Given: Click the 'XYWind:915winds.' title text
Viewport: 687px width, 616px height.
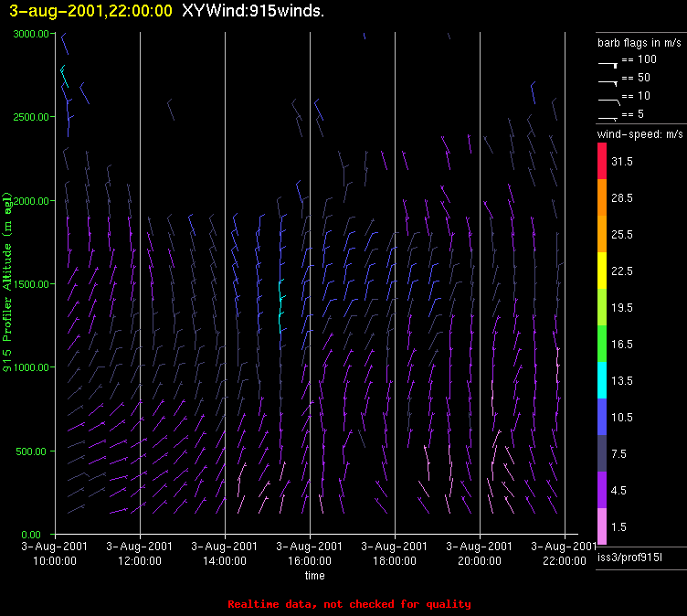Looking at the screenshot, I should pyautogui.click(x=253, y=11).
